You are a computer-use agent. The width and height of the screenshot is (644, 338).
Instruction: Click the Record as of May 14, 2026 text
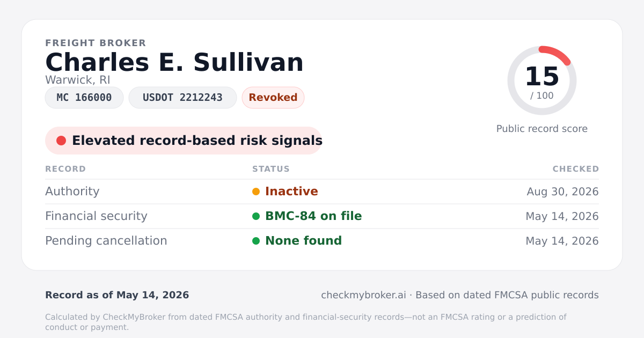coord(117,295)
